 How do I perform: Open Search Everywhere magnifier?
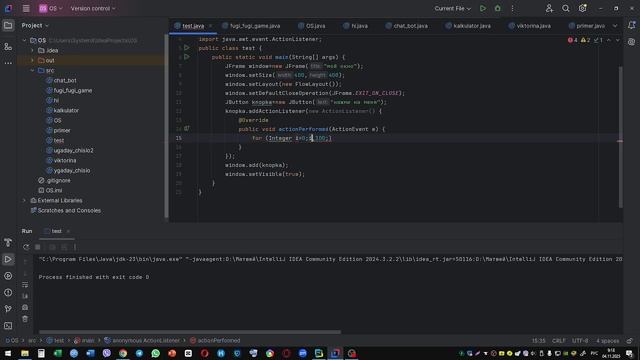click(x=566, y=8)
